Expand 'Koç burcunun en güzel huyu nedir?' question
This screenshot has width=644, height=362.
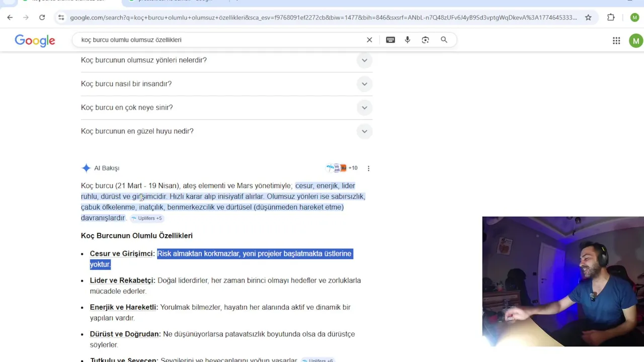(x=226, y=131)
